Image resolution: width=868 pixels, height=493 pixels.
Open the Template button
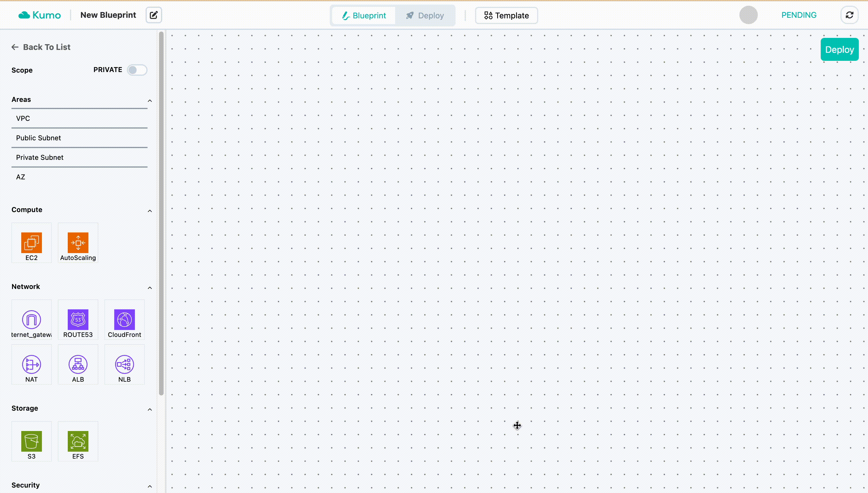[x=506, y=15]
